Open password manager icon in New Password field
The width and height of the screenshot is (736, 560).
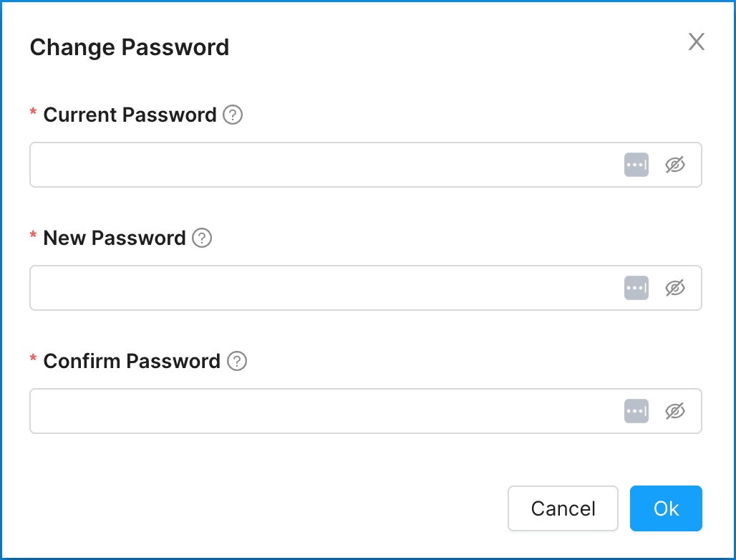click(x=636, y=288)
